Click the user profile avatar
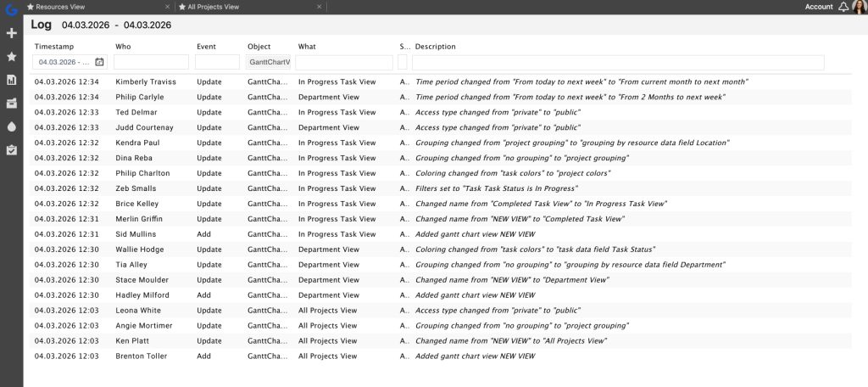This screenshot has height=387, width=868. click(859, 7)
